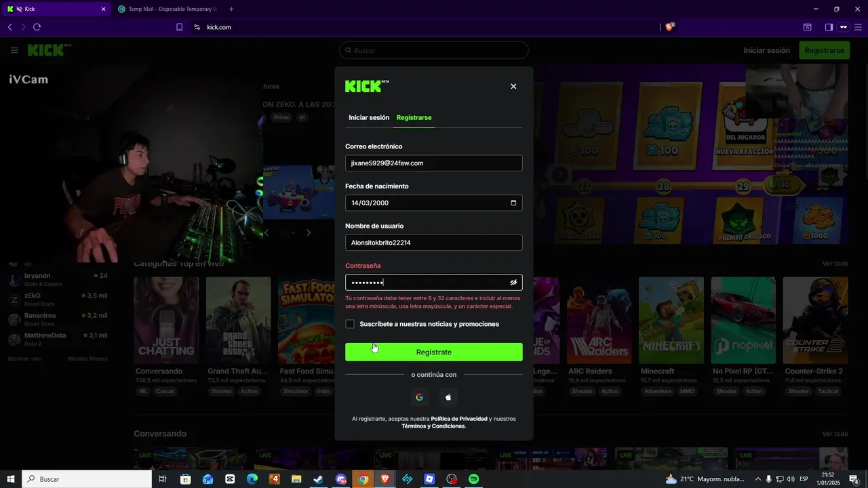
Task: Open notification center icon
Action: pyautogui.click(x=855, y=479)
